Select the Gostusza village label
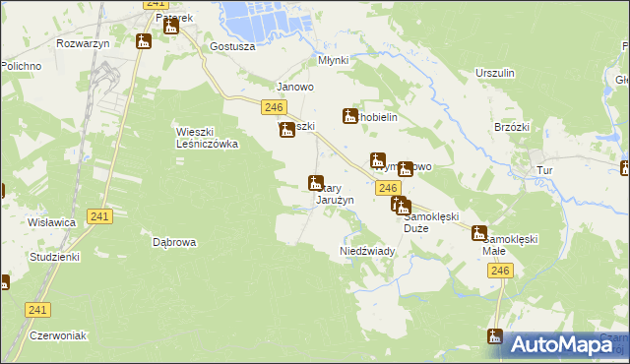 coord(232,46)
